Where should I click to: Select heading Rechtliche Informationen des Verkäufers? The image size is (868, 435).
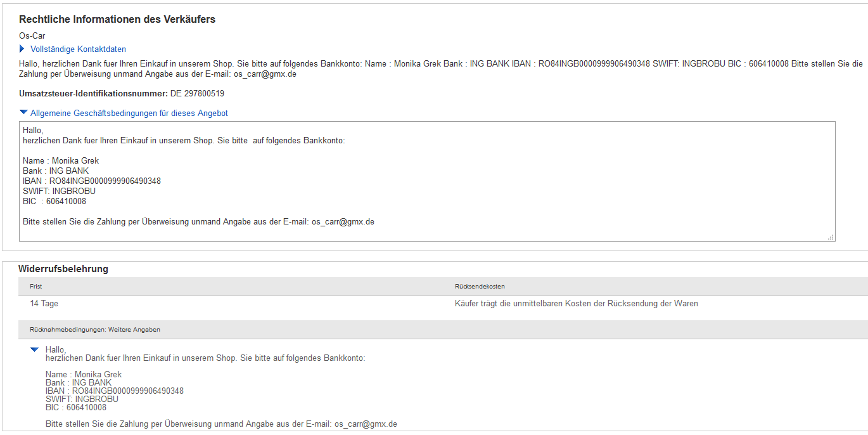click(117, 19)
